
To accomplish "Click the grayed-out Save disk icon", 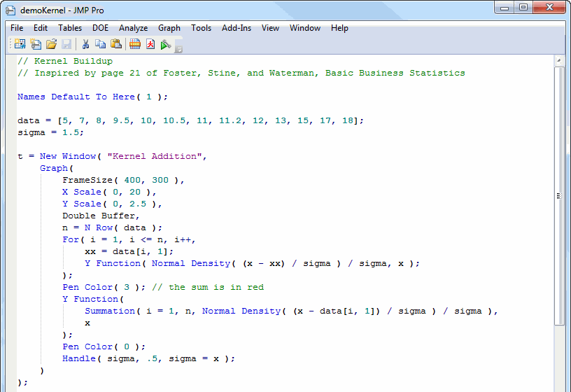I will click(66, 44).
